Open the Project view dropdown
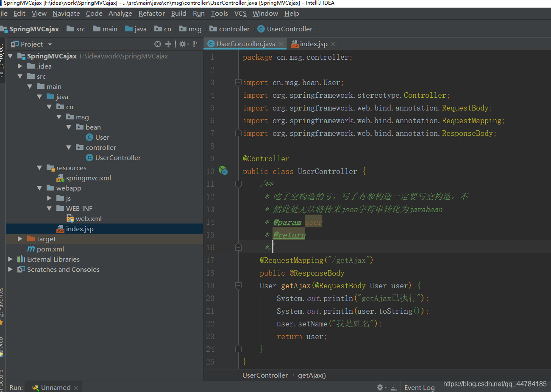Image resolution: width=551 pixels, height=392 pixels. 50,44
